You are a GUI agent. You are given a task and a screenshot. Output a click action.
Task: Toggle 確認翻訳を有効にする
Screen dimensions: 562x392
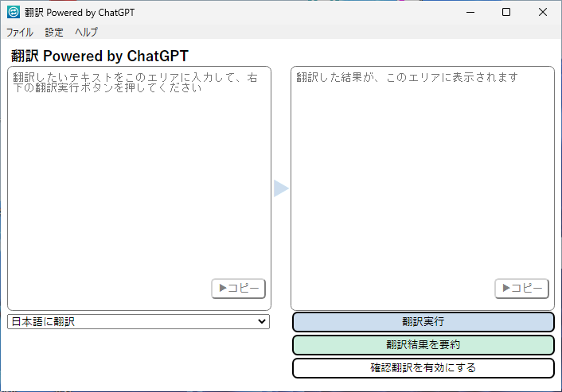(423, 367)
